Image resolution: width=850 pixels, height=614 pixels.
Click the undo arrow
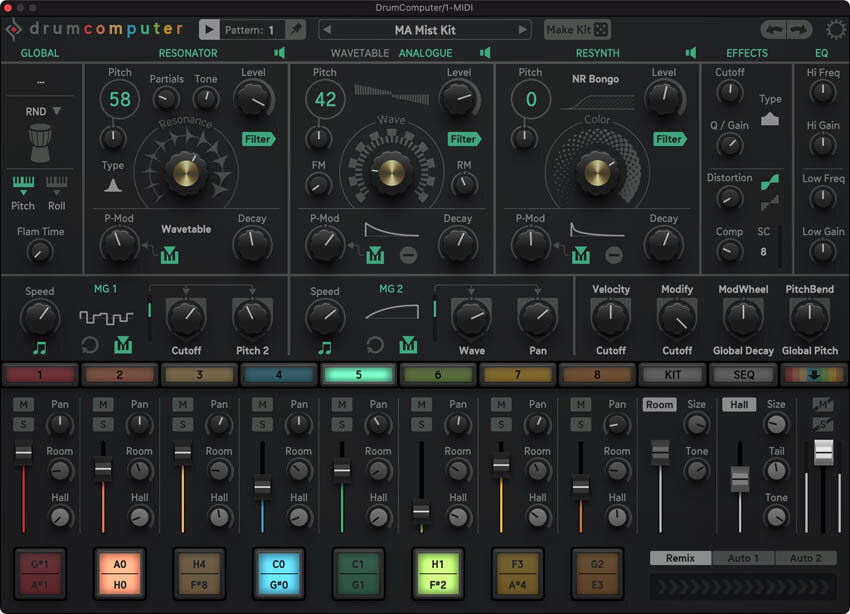774,30
